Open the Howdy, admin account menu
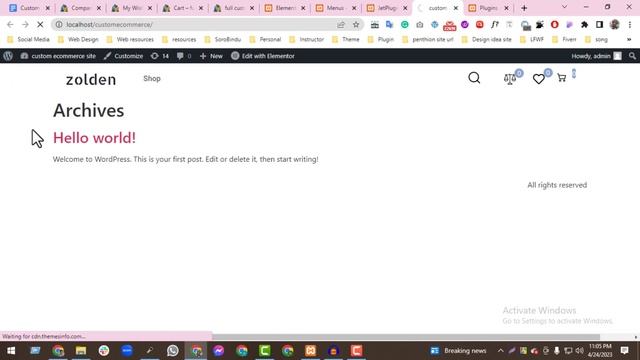The height and width of the screenshot is (360, 640). (x=596, y=56)
